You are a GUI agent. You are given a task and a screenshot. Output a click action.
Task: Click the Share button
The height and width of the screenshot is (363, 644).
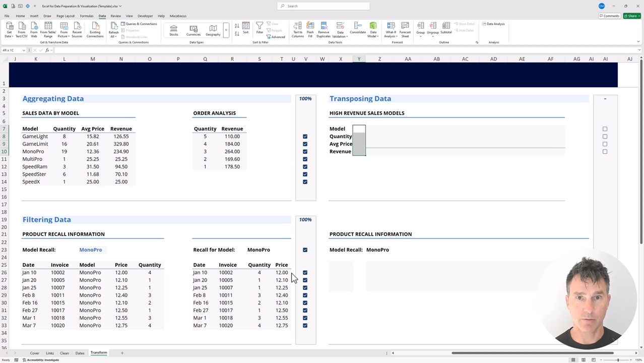point(630,16)
